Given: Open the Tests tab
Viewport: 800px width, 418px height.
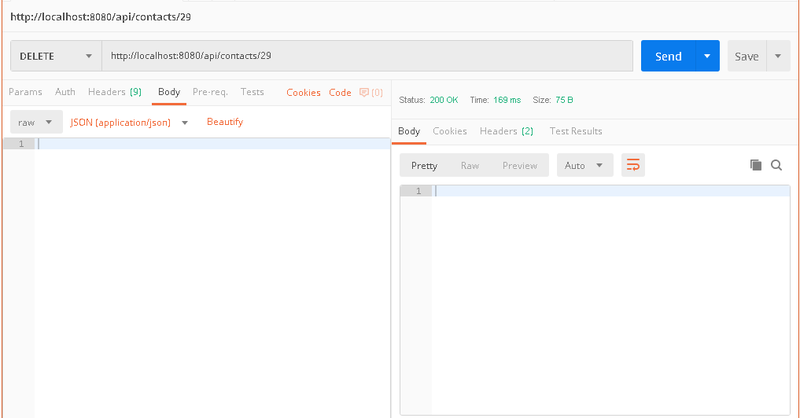Looking at the screenshot, I should 252,92.
